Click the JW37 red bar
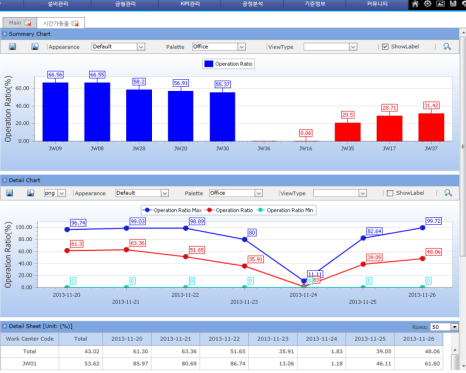Screen dimensions: 466x373 (431, 127)
